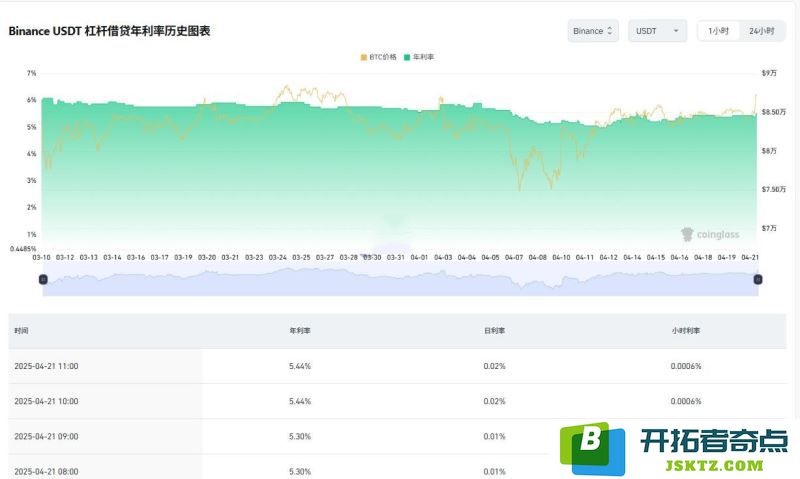
Task: Click 5.30% annual rate in 09:00 row
Action: click(x=299, y=437)
